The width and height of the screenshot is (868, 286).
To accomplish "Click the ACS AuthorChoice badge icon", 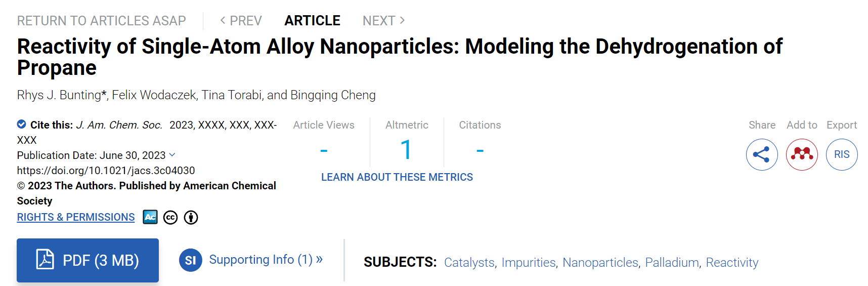I will 150,217.
